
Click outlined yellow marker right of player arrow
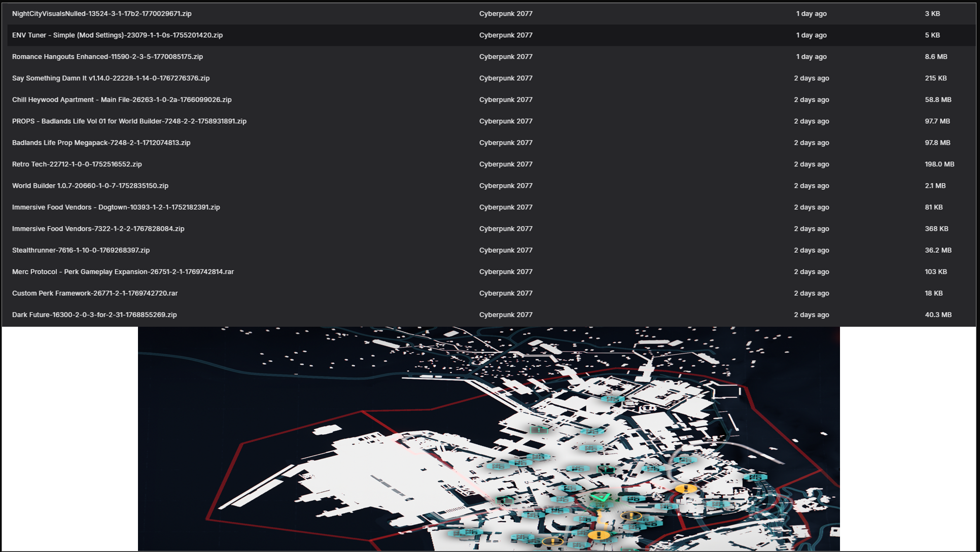(x=631, y=516)
